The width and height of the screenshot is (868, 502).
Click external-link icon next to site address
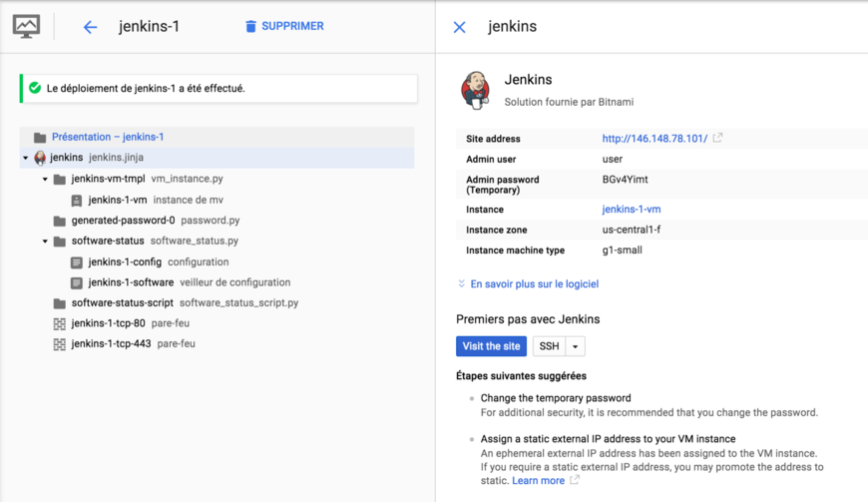pos(717,138)
